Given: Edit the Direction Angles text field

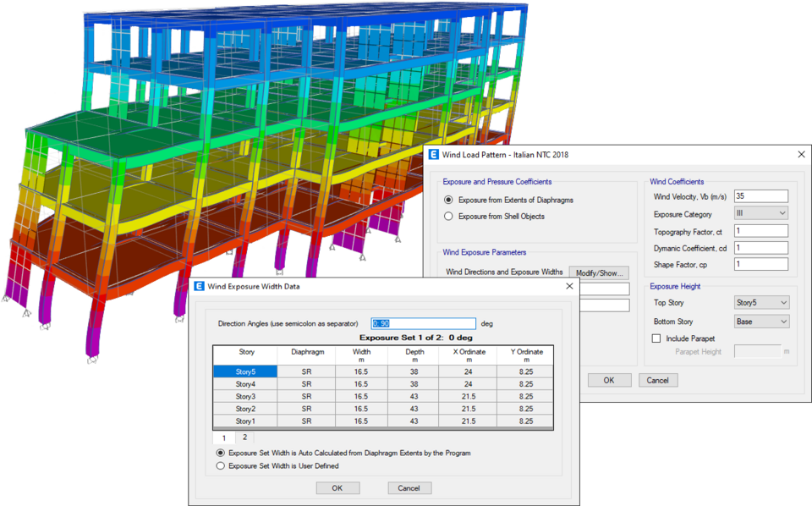Looking at the screenshot, I should tap(423, 323).
